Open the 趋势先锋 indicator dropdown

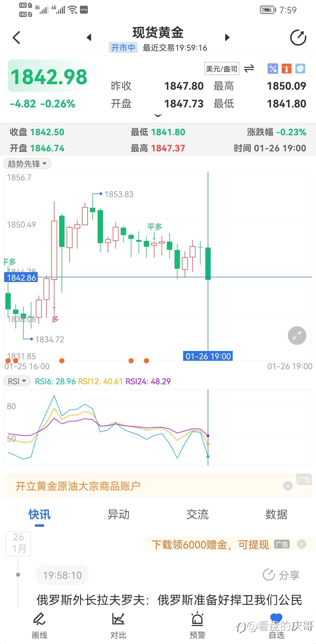click(27, 164)
